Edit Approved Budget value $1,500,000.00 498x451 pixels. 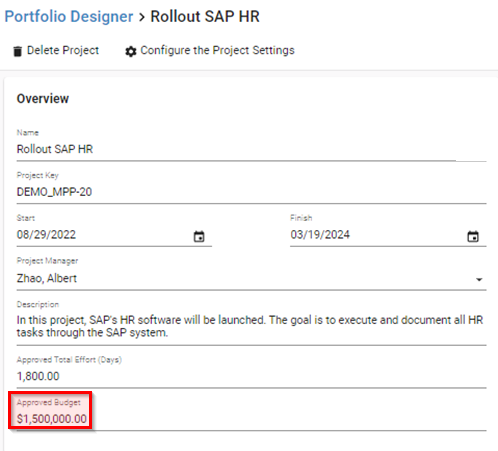pos(52,419)
